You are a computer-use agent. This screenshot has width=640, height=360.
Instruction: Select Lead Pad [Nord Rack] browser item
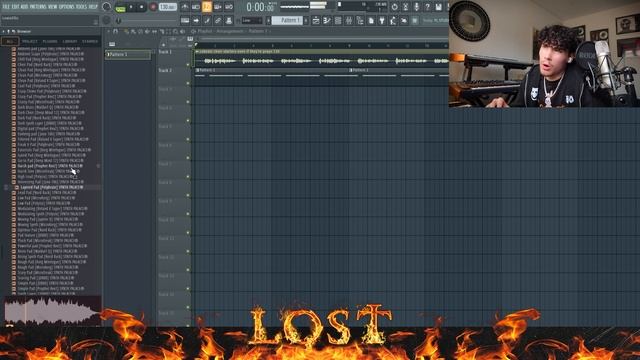point(47,193)
